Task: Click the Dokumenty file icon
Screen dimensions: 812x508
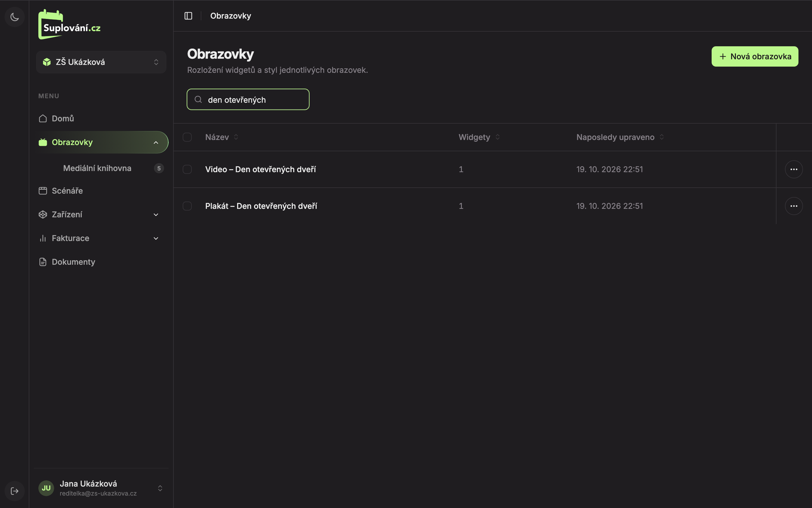Action: 43,262
